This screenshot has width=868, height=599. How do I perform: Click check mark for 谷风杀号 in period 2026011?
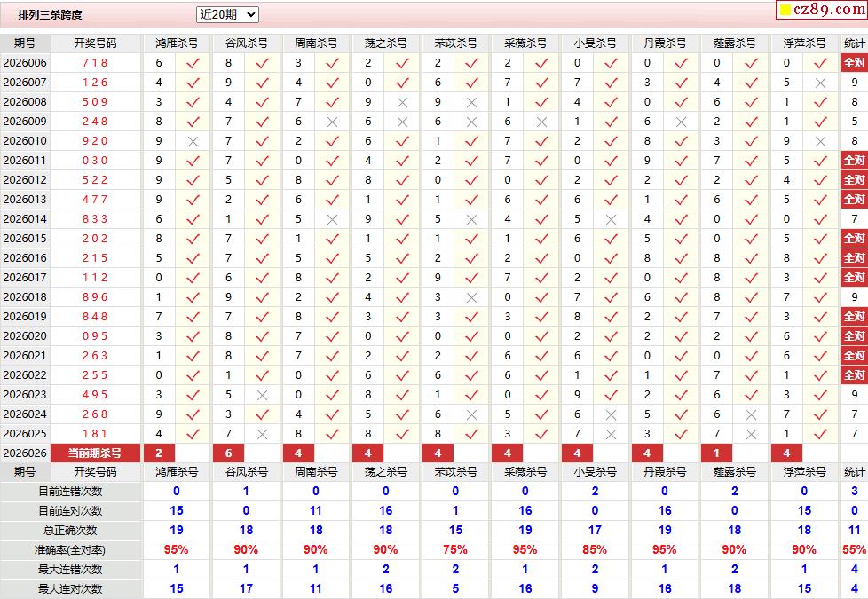(263, 161)
